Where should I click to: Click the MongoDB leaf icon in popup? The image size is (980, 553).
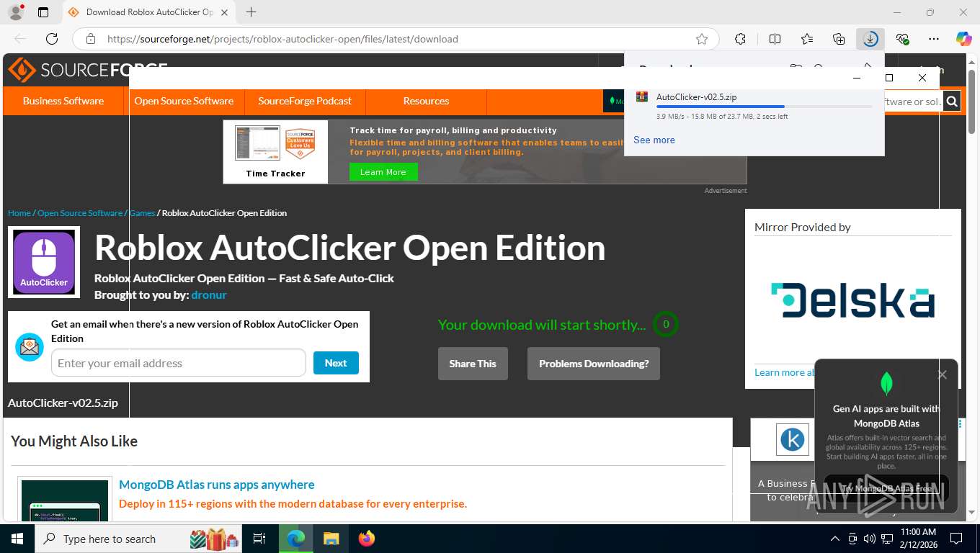pos(887,383)
